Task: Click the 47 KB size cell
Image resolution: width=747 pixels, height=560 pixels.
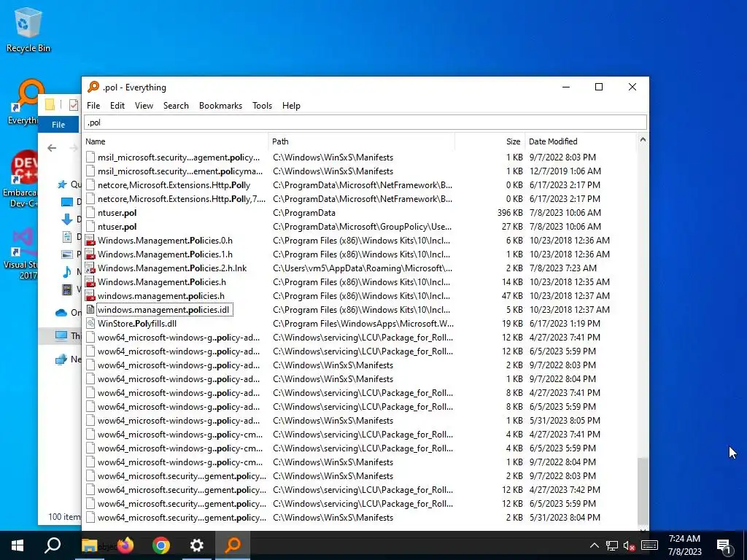Action: [x=512, y=296]
